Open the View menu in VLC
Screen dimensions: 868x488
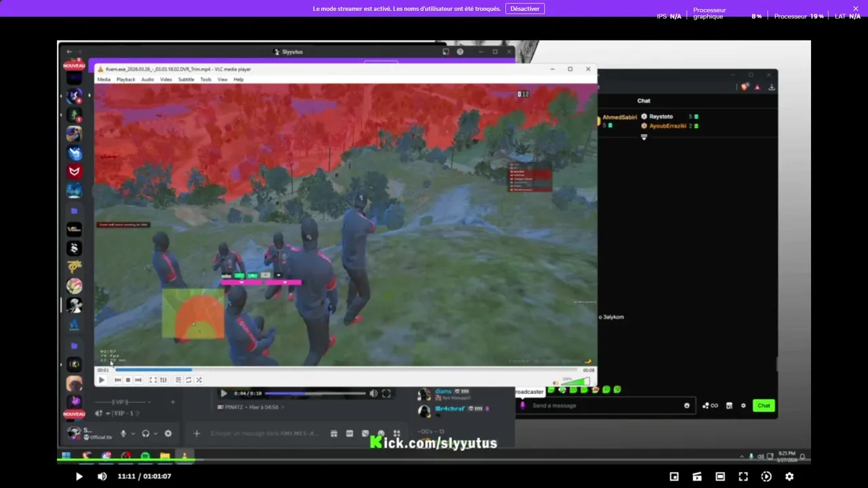222,79
